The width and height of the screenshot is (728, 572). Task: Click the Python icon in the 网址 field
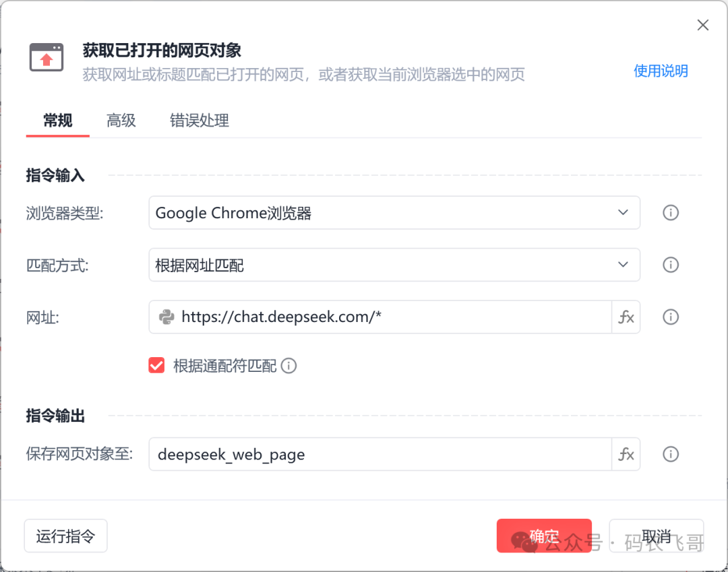(166, 317)
